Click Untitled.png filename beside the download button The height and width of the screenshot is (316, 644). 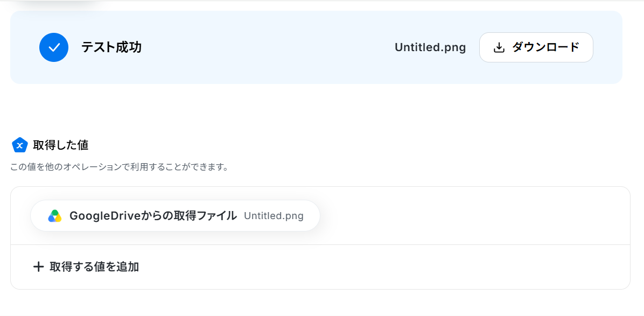[x=430, y=47]
